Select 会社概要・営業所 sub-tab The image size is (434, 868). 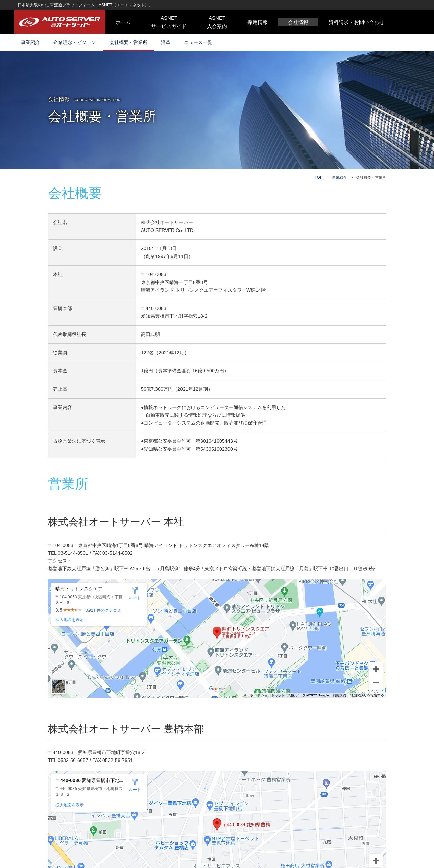(128, 42)
